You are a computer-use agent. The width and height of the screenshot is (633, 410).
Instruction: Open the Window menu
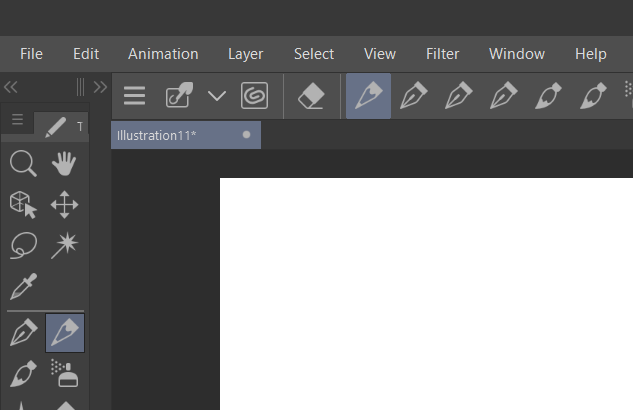(517, 54)
